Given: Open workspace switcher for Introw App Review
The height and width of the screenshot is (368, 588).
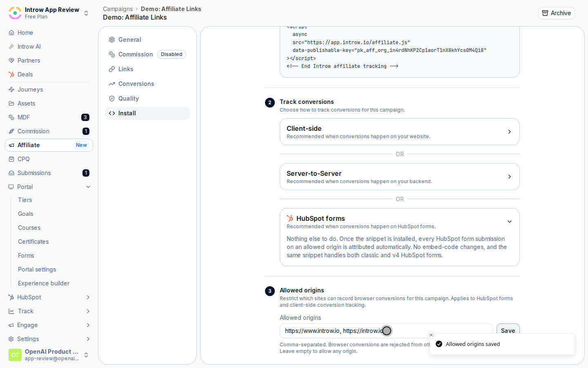Looking at the screenshot, I should point(86,13).
